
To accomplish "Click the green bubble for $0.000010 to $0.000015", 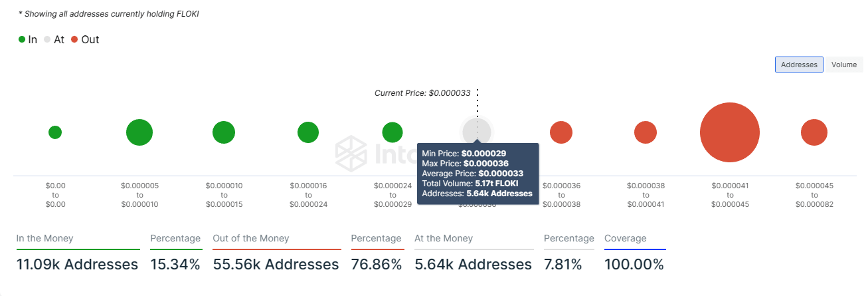I will point(224,132).
